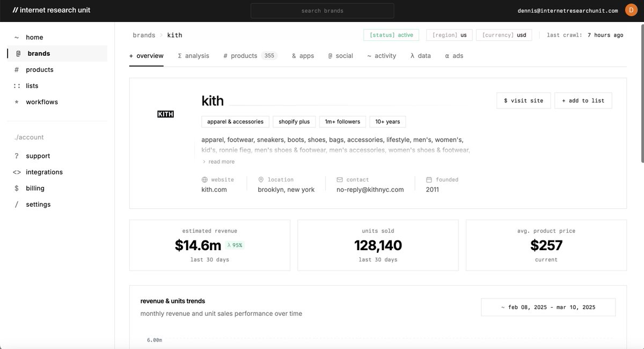Click the no-reply@kithnyc.com contact email
This screenshot has width=644, height=349.
(x=370, y=190)
